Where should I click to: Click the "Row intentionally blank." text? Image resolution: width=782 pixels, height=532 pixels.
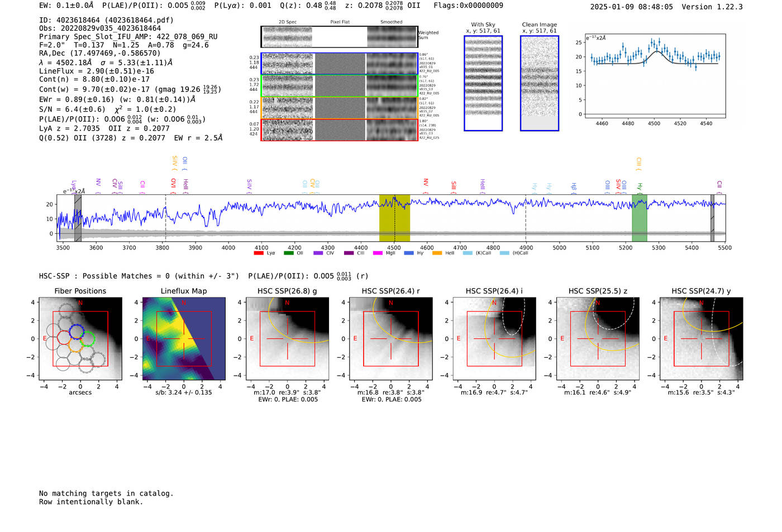(91, 502)
